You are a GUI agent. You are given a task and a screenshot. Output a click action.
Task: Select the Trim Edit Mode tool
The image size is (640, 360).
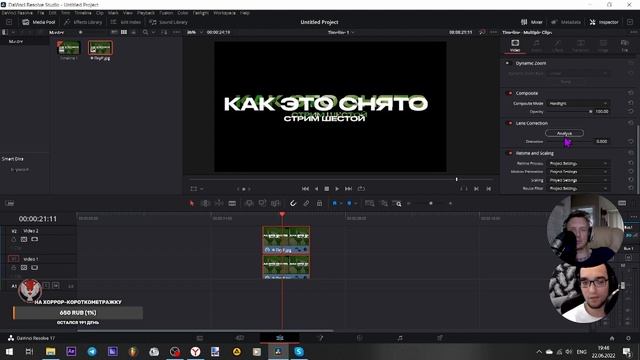point(206,203)
